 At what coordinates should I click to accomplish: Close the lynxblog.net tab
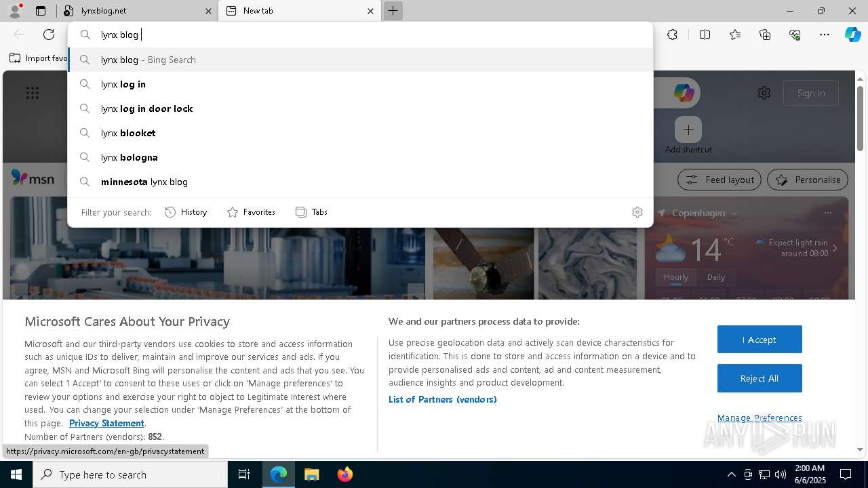click(x=209, y=11)
